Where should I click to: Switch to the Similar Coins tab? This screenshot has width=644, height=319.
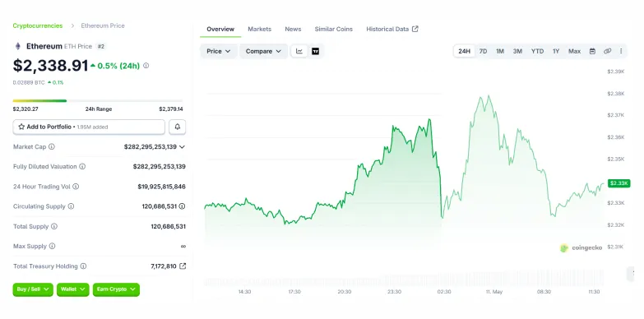[x=333, y=29]
